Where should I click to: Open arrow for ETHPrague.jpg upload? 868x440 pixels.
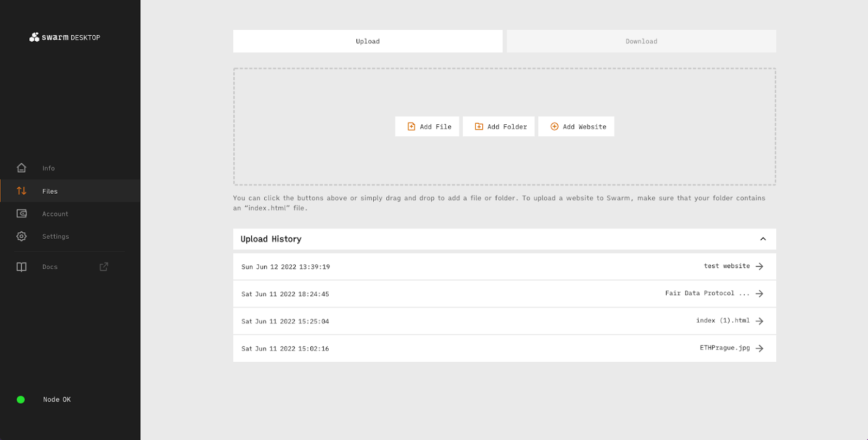coord(759,348)
